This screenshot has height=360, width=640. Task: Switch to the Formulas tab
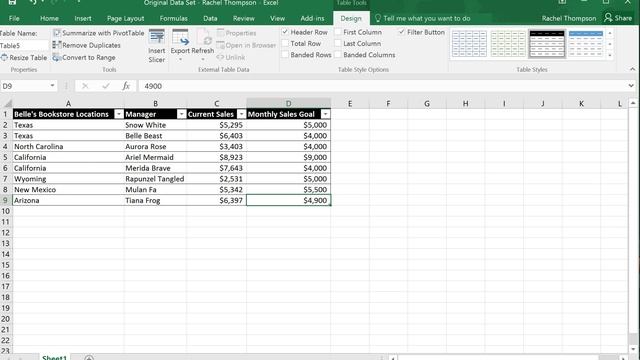173,18
